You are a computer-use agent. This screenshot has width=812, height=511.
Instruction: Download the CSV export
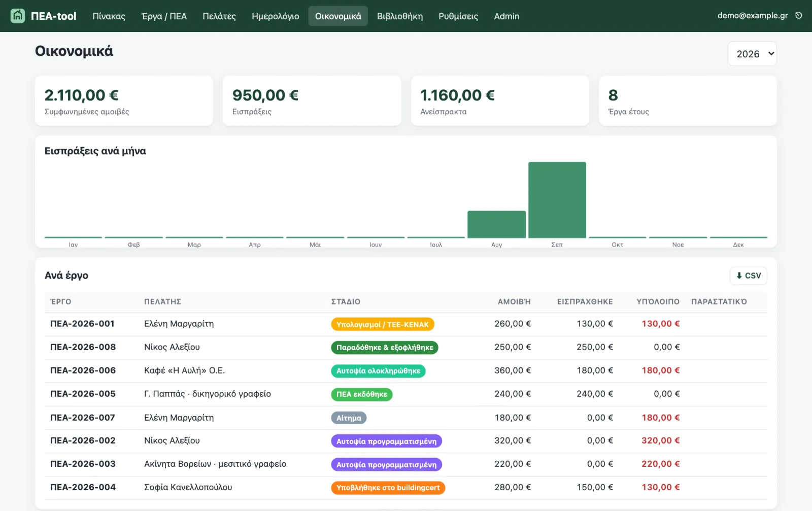(749, 276)
